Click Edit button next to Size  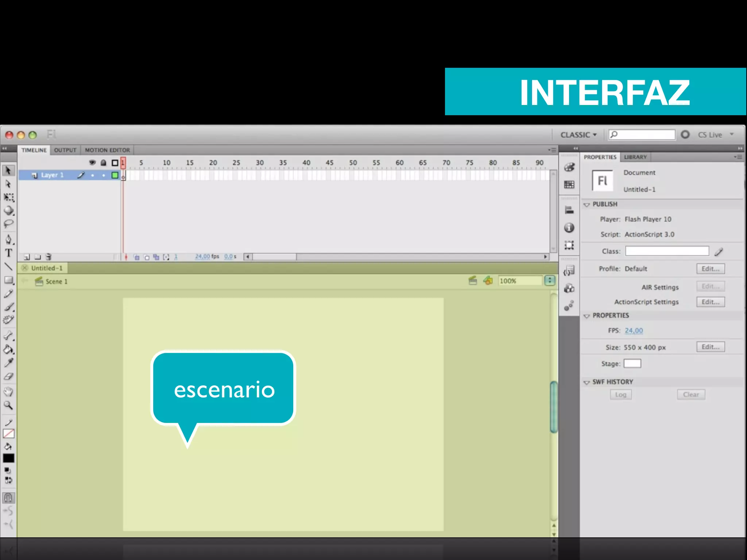click(710, 347)
